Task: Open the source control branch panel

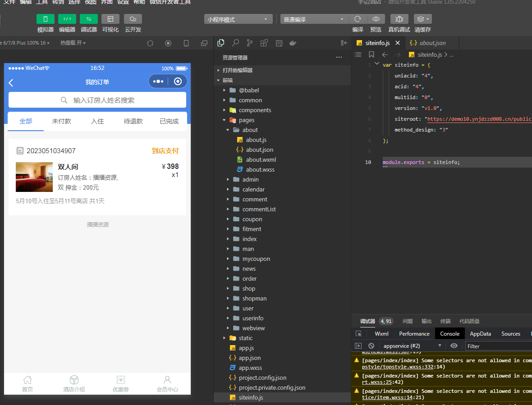Action: (x=249, y=43)
